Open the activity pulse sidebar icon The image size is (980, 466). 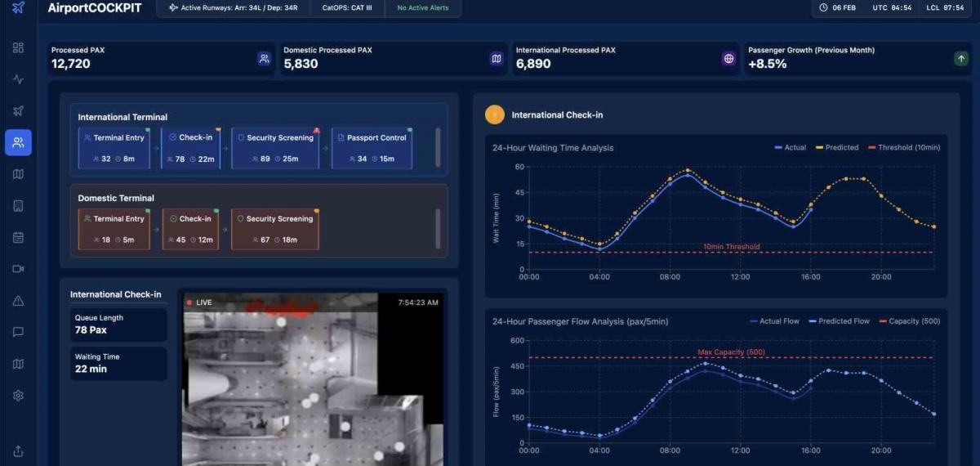pyautogui.click(x=18, y=79)
